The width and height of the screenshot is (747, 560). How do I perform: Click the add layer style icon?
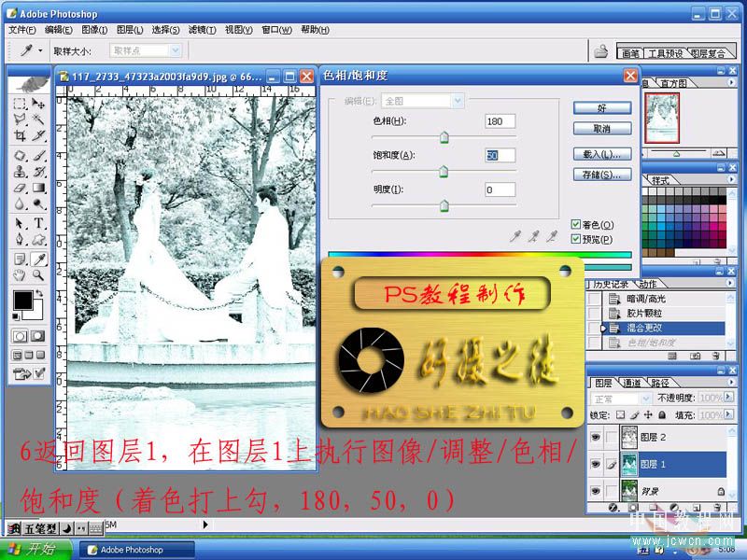pos(614,508)
